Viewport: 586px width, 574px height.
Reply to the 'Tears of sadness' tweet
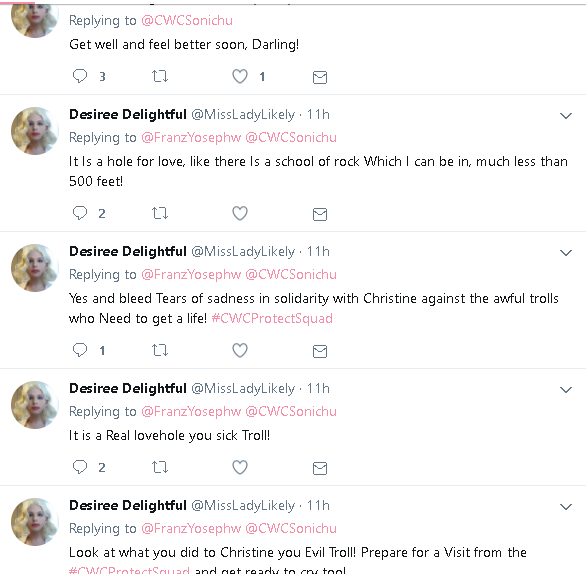[x=80, y=350]
